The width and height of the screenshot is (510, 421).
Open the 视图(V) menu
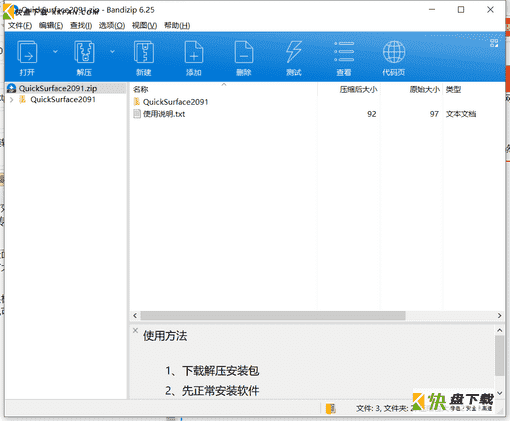pyautogui.click(x=144, y=26)
